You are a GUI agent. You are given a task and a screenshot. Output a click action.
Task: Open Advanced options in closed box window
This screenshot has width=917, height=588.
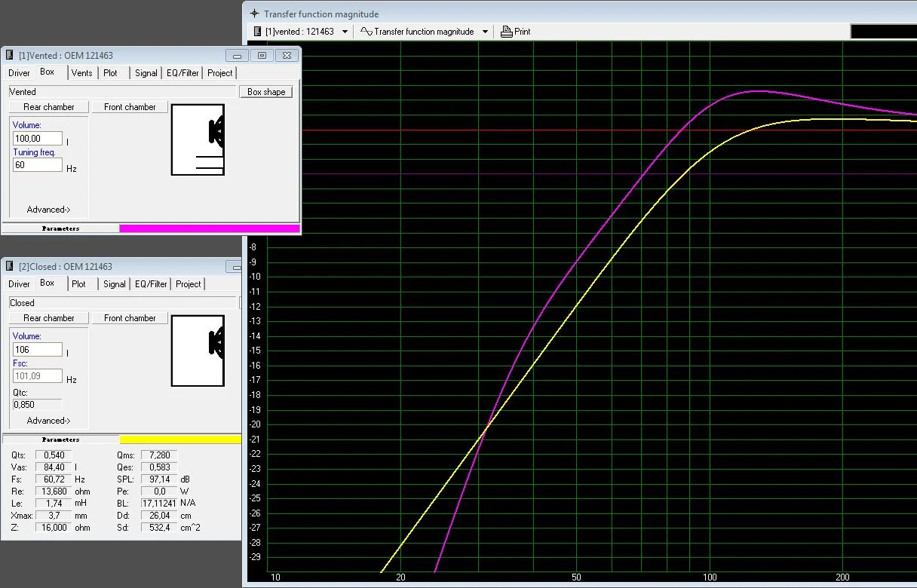click(x=48, y=421)
